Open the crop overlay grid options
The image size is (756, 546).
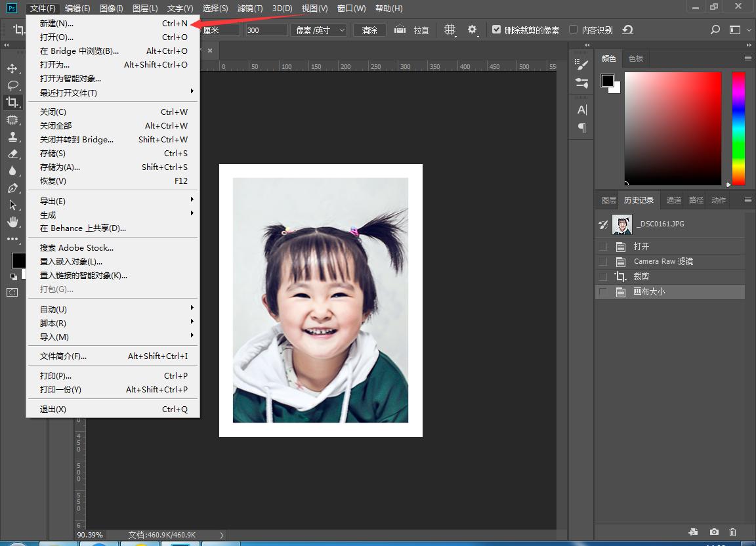coord(450,30)
